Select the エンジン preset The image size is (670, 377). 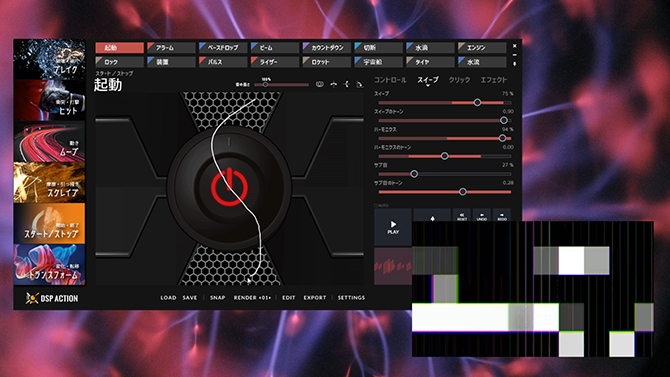(482, 47)
